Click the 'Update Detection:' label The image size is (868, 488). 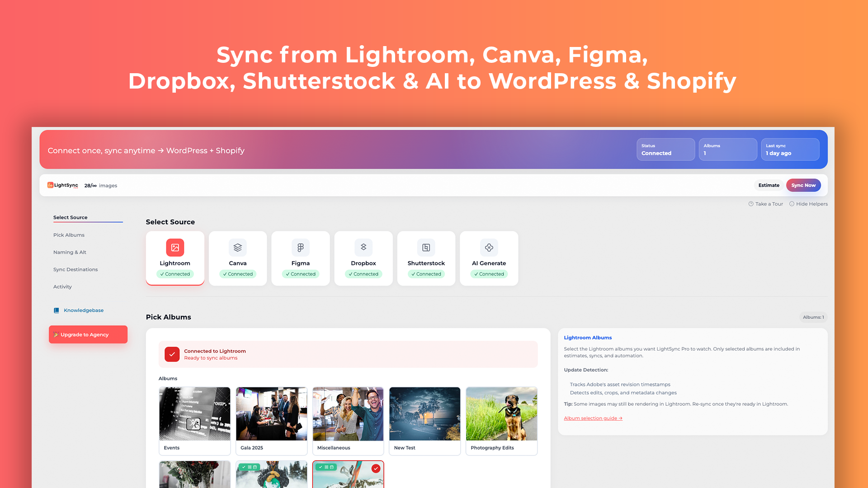click(586, 370)
